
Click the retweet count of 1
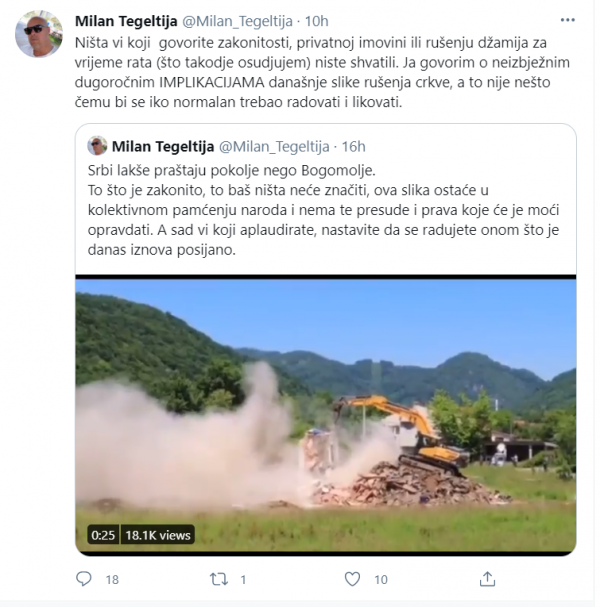(243, 580)
